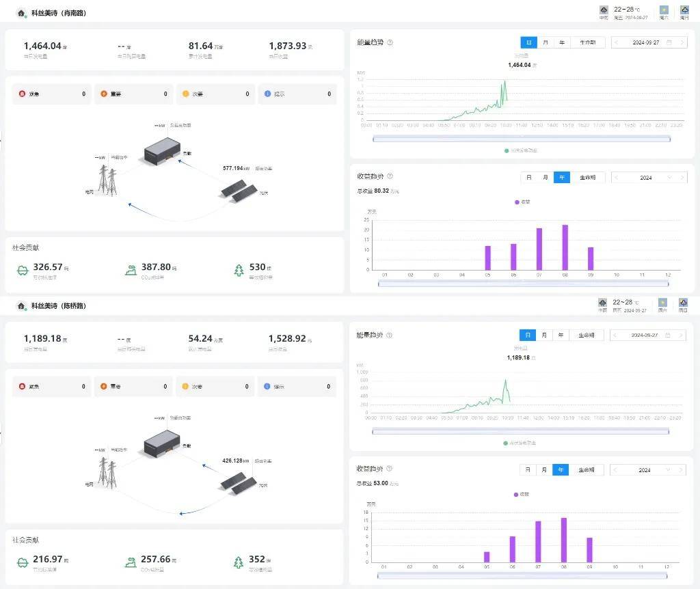Select the 生命期 tab in 肖南路 能量趋势
Image resolution: width=700 pixels, height=589 pixels.
tap(587, 42)
